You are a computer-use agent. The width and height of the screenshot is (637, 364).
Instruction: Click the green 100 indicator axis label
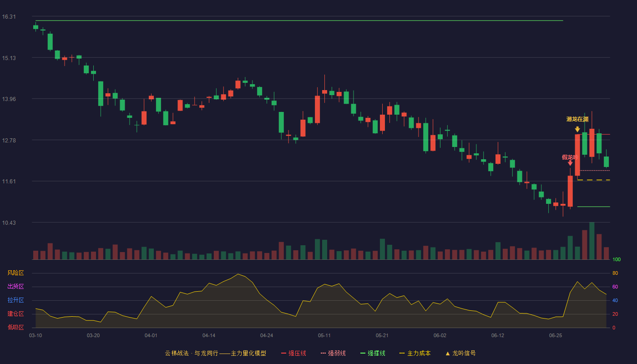(x=617, y=260)
